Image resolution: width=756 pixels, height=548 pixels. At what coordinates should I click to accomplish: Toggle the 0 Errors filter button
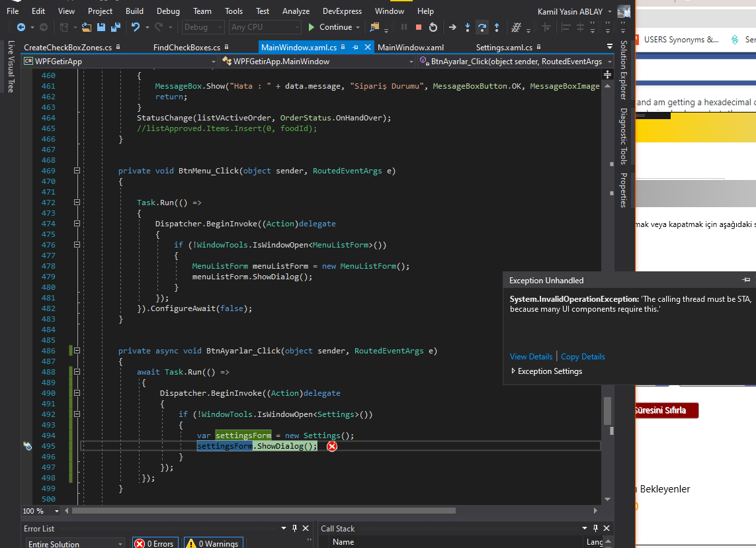155,543
